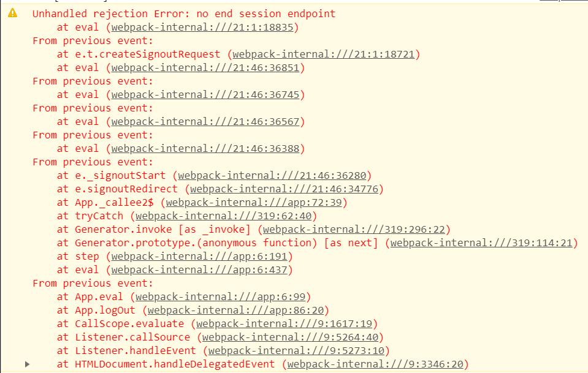Open the 319:114:21 Generator.prototype link
Viewport: 588px width, 373px height.
pos(481,243)
